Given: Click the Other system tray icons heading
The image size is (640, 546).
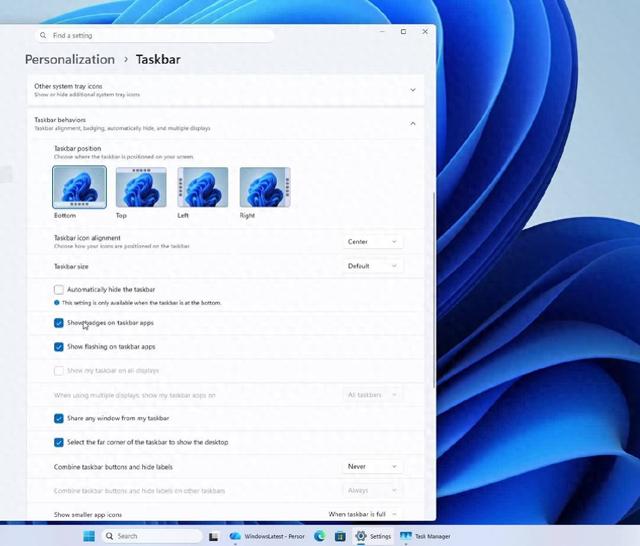Looking at the screenshot, I should [x=68, y=86].
